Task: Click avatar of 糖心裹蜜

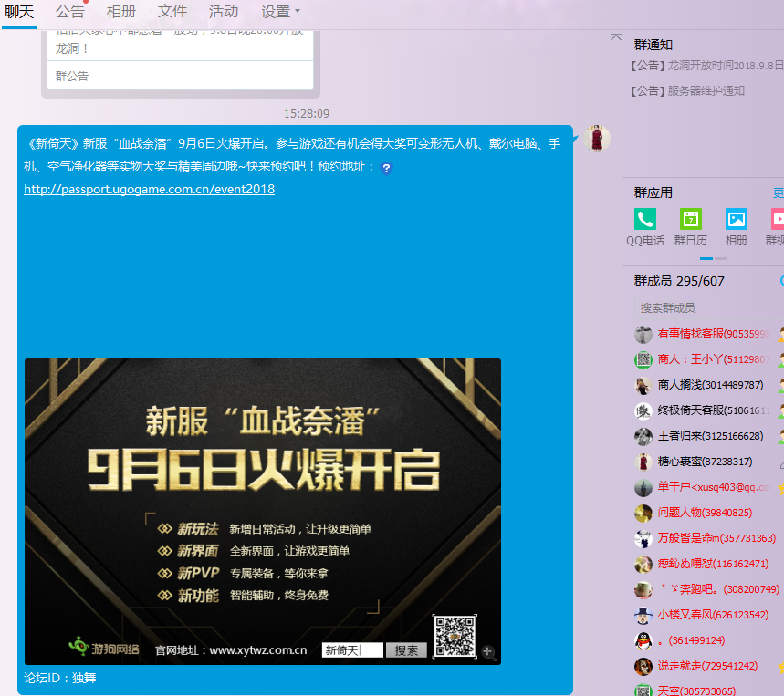Action: [x=643, y=462]
